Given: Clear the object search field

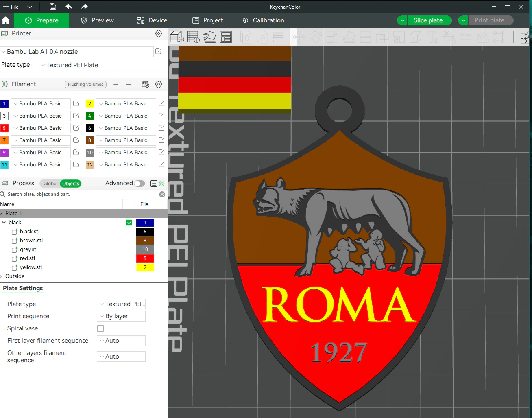Looking at the screenshot, I should [x=162, y=195].
